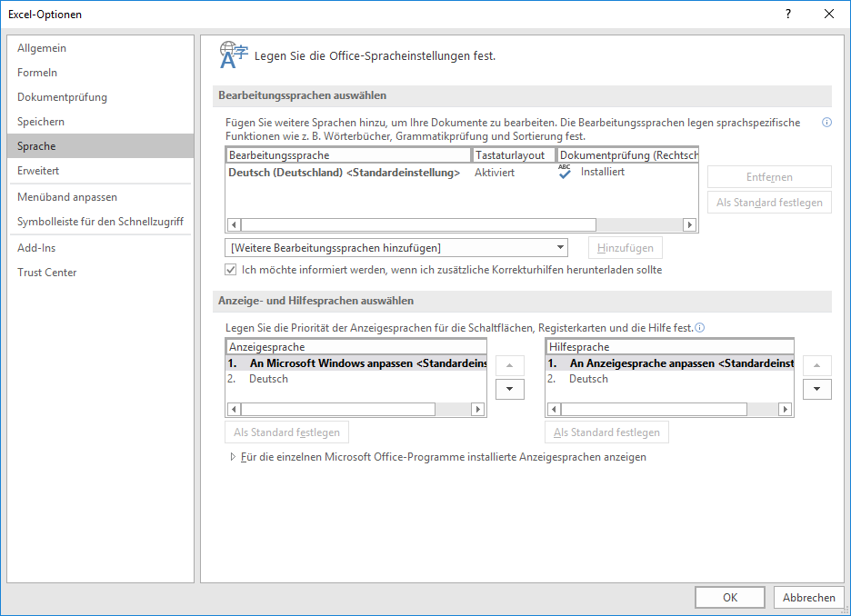Click the Anzeigesprache column header
This screenshot has height=616, width=851.
pos(356,347)
